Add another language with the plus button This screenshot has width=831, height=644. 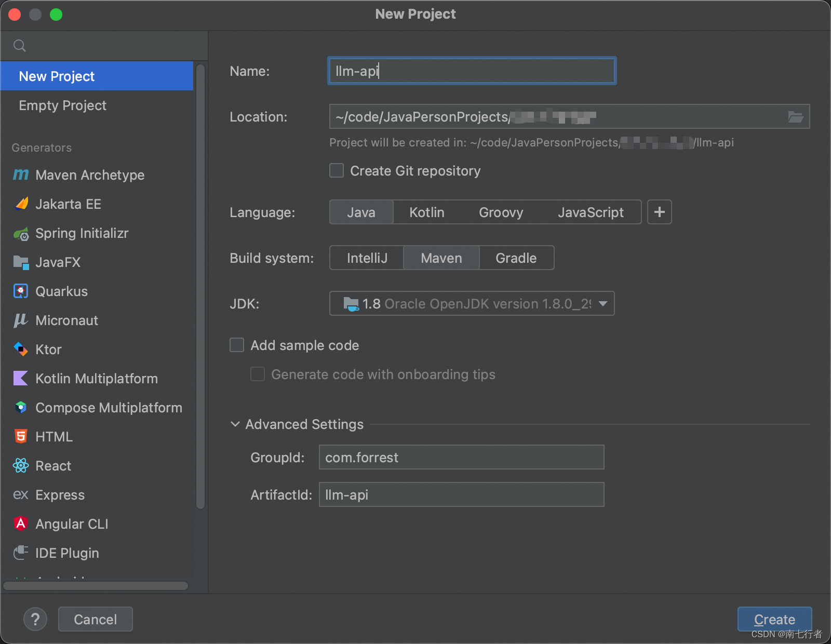click(x=660, y=212)
